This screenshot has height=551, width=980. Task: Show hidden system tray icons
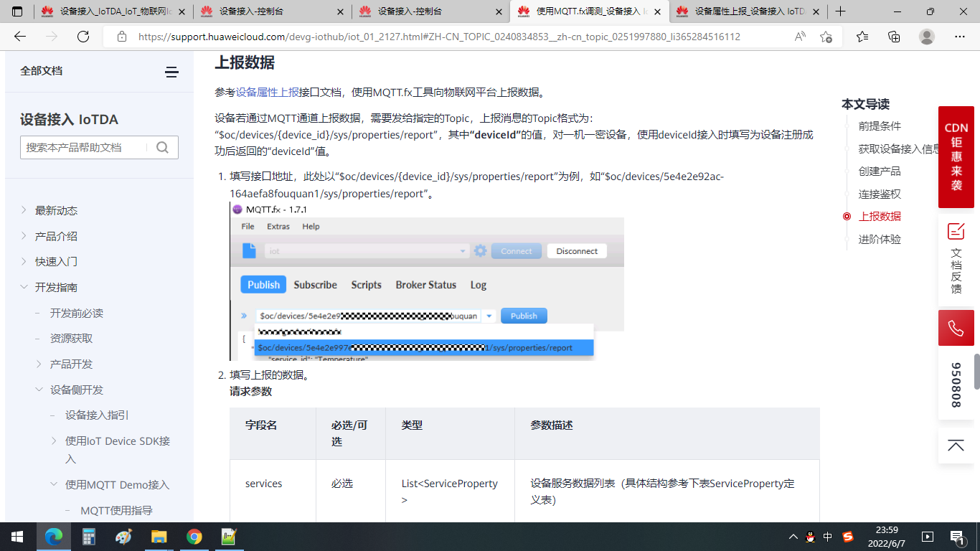coord(793,537)
